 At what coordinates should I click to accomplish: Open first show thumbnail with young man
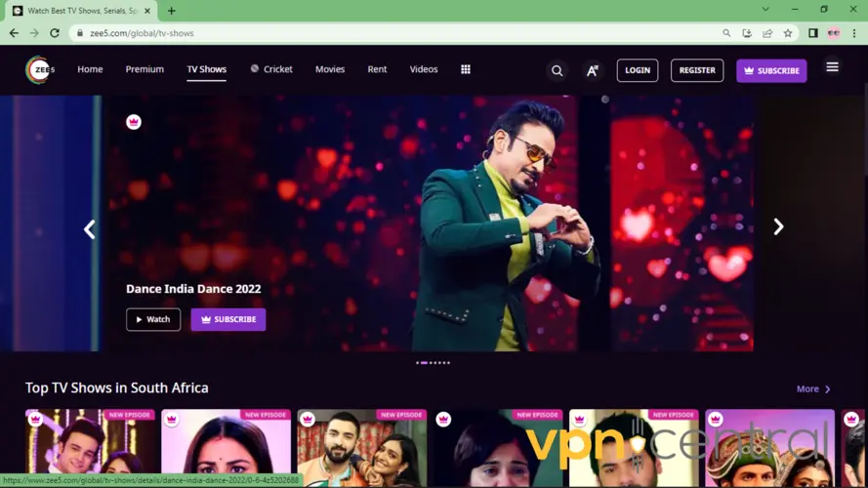pyautogui.click(x=90, y=448)
